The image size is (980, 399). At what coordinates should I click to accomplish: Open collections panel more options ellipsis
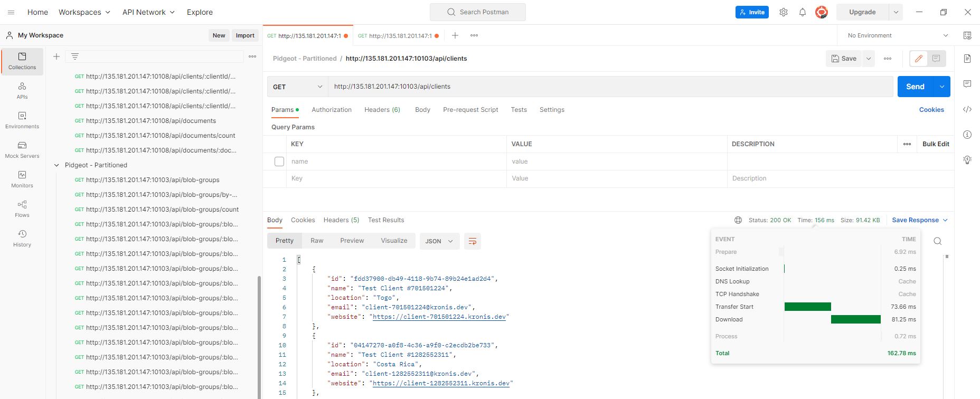[x=252, y=56]
